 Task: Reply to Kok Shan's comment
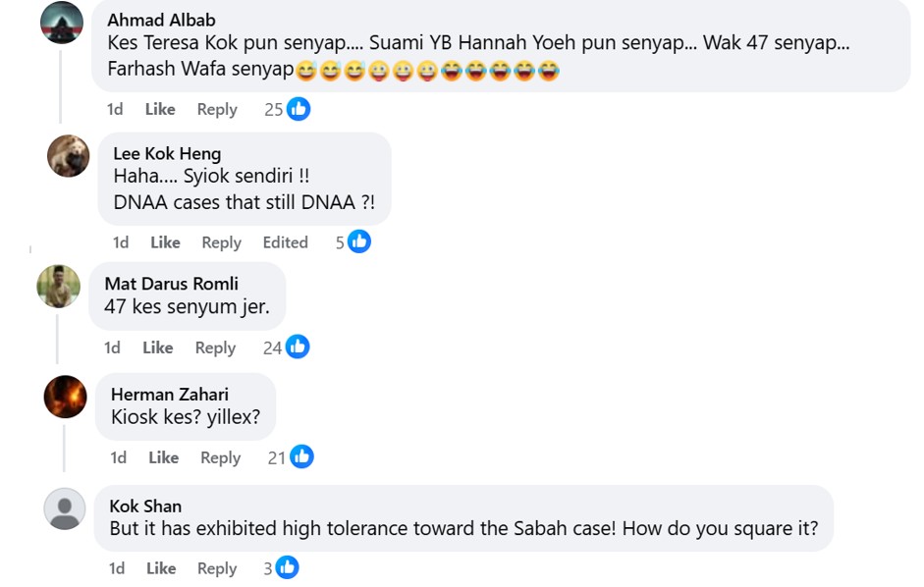click(x=217, y=568)
